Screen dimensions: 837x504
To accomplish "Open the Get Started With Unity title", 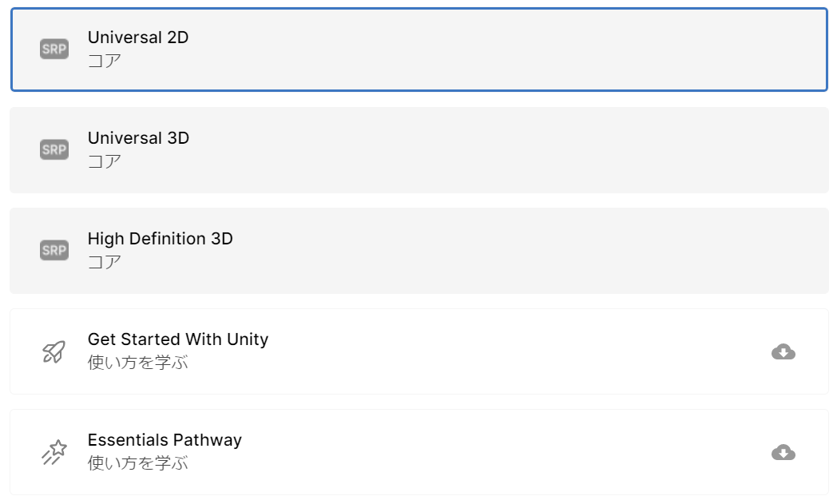I will pos(177,339).
